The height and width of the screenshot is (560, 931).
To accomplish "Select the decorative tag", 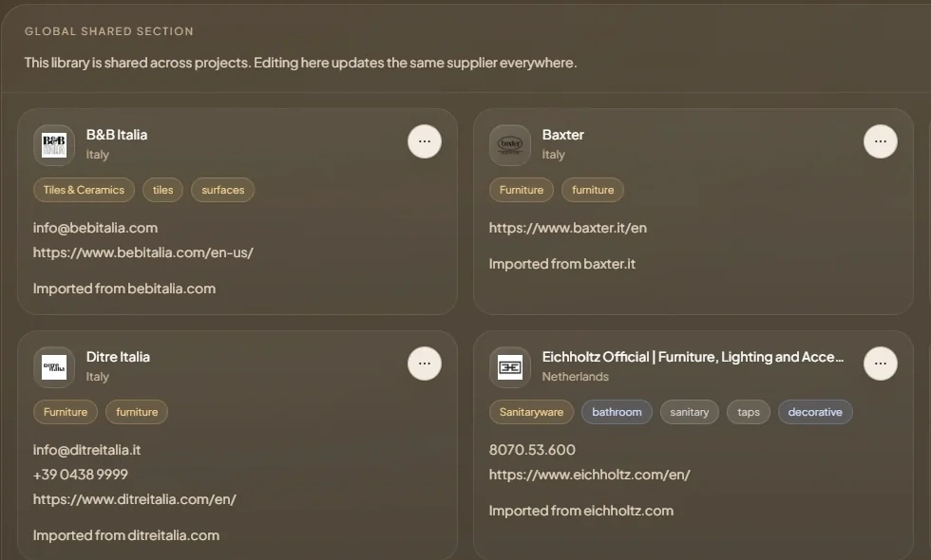I will point(815,412).
